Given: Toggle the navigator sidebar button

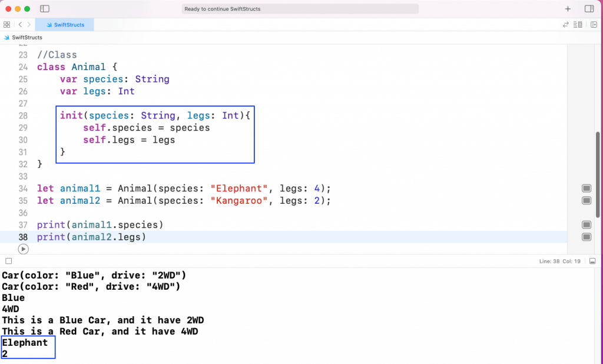Looking at the screenshot, I should (45, 9).
